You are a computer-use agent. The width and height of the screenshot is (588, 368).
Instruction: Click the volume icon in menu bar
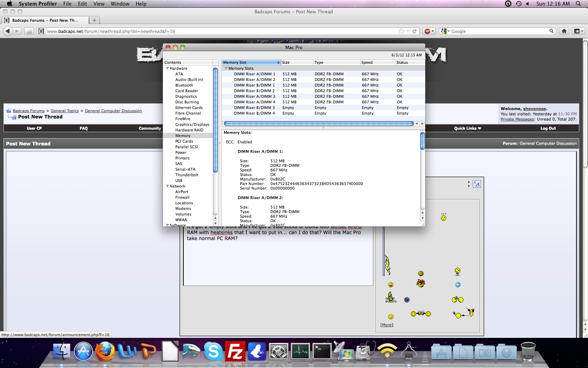click(x=528, y=4)
